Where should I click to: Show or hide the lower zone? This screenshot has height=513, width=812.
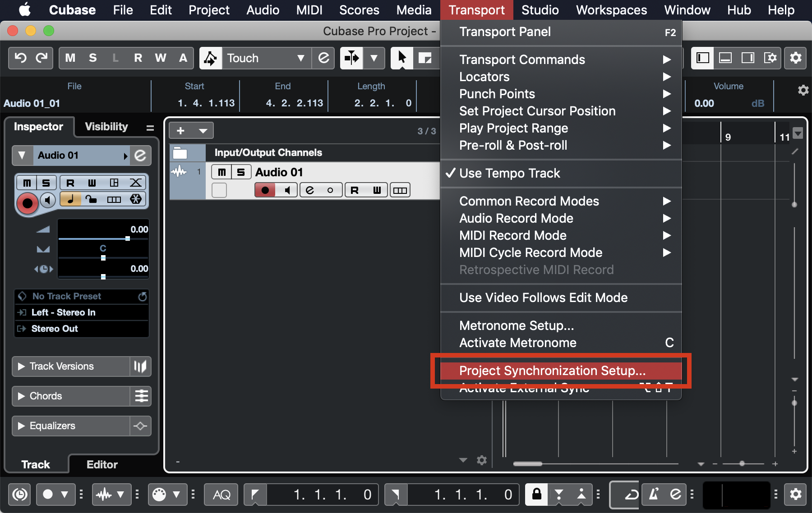pos(725,58)
